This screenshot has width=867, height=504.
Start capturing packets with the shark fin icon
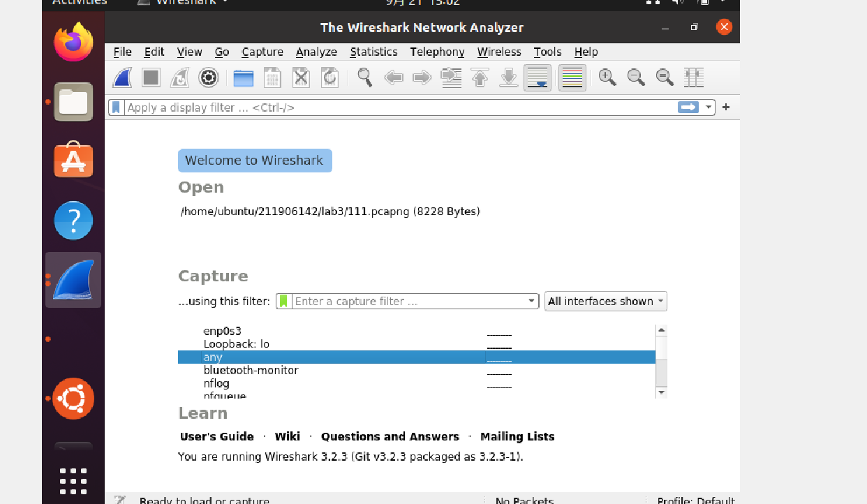click(123, 77)
